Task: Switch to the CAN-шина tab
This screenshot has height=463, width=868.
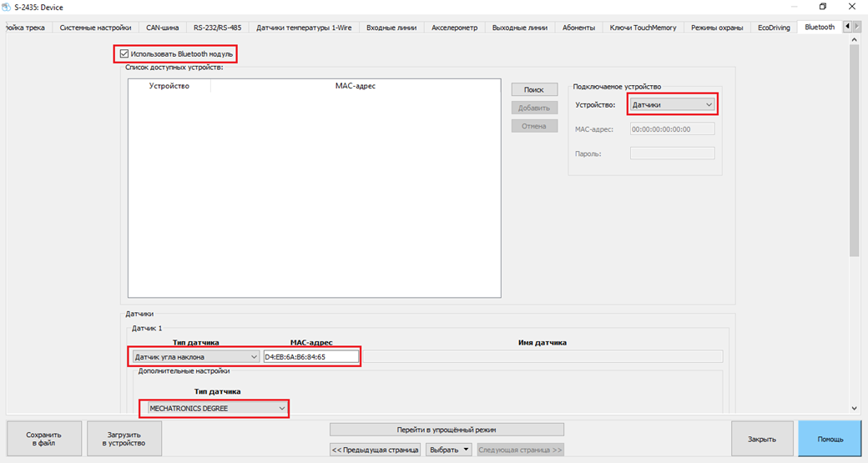Action: click(162, 28)
